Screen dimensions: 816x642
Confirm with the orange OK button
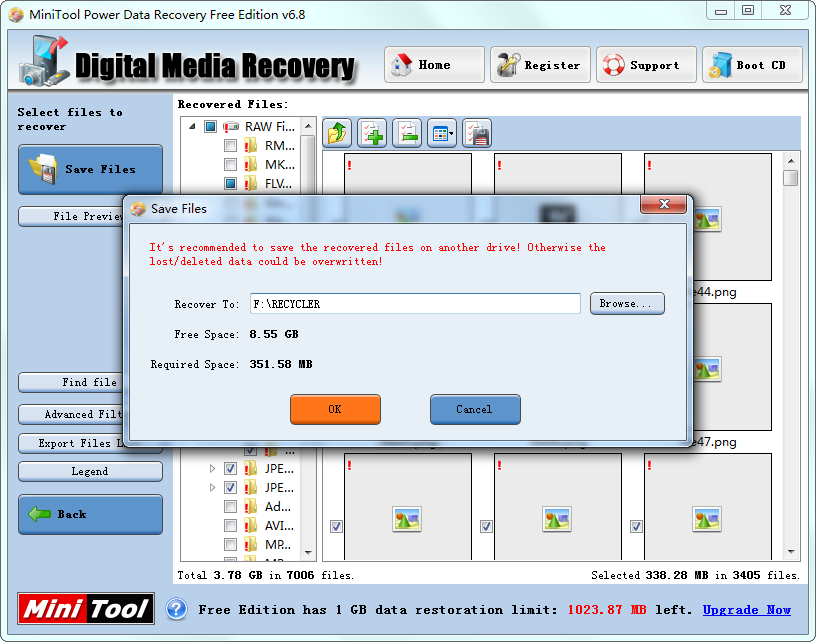[x=335, y=409]
